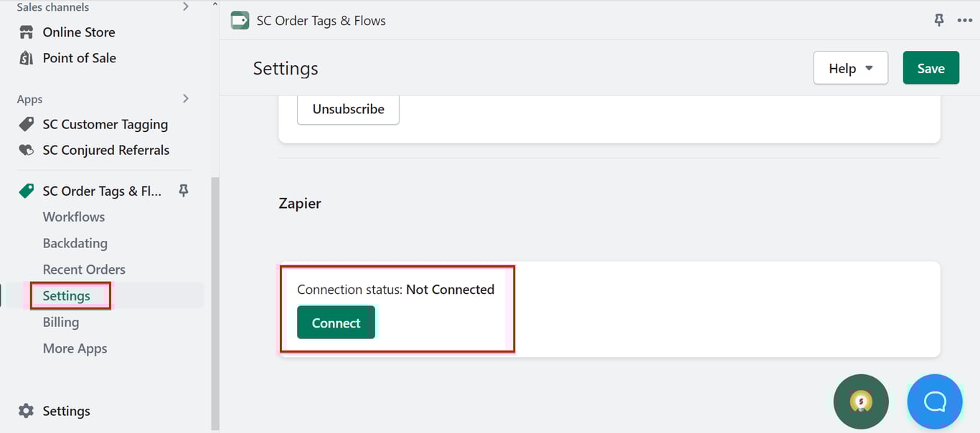This screenshot has height=433, width=980.
Task: Click the green Connect button for Zapier
Action: click(x=336, y=323)
